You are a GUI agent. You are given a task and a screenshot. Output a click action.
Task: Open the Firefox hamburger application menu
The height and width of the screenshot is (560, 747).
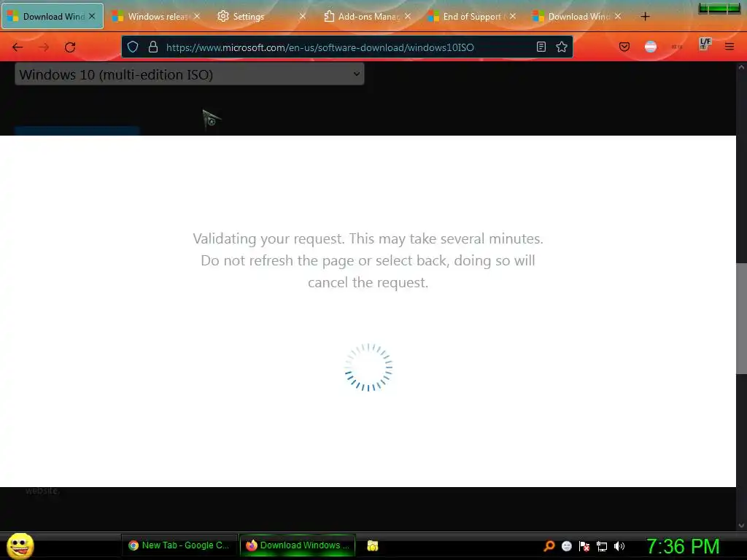coord(729,47)
